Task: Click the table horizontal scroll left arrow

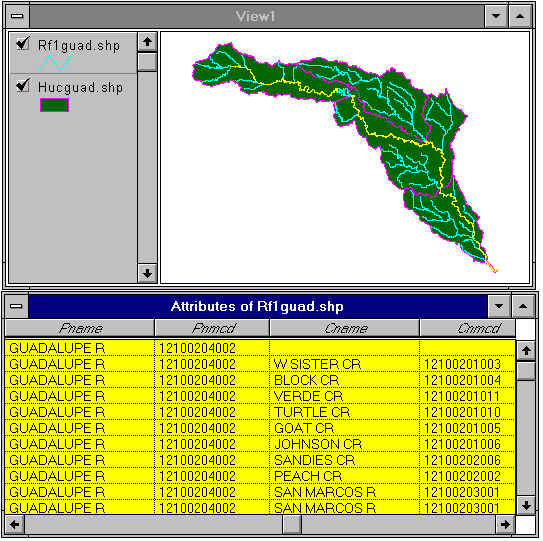Action: click(15, 525)
